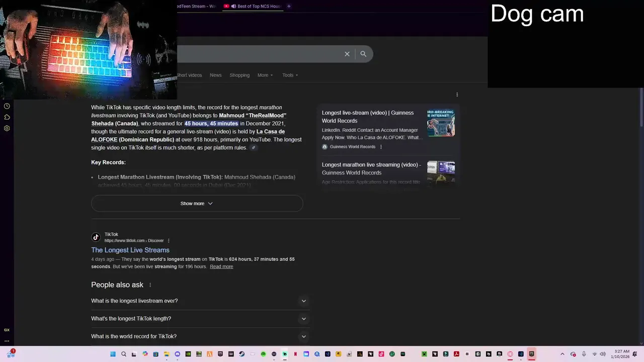The width and height of the screenshot is (644, 362).
Task: Launch Netflix from the taskbar
Action: (x=295, y=354)
